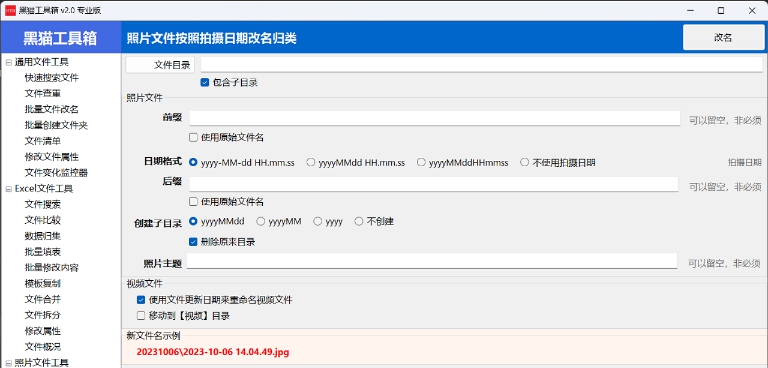Click the 拍摄日期 label beside date formats
Screen dimensions: 768x368
(744, 163)
